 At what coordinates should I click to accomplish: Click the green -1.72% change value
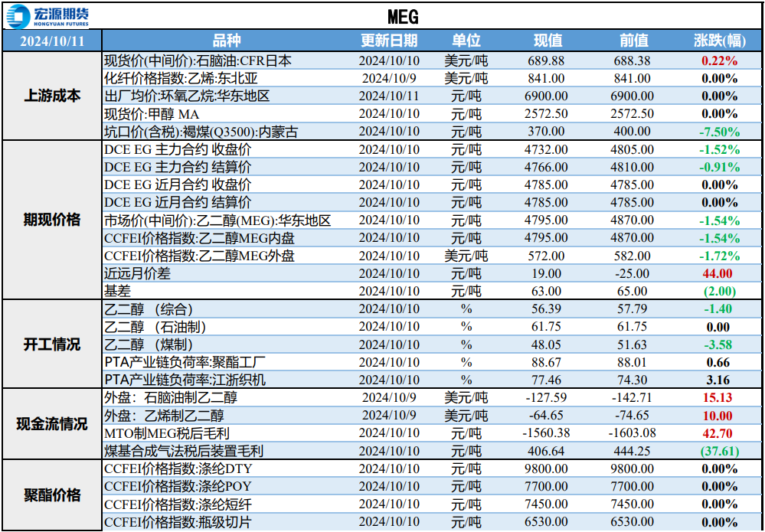click(720, 256)
